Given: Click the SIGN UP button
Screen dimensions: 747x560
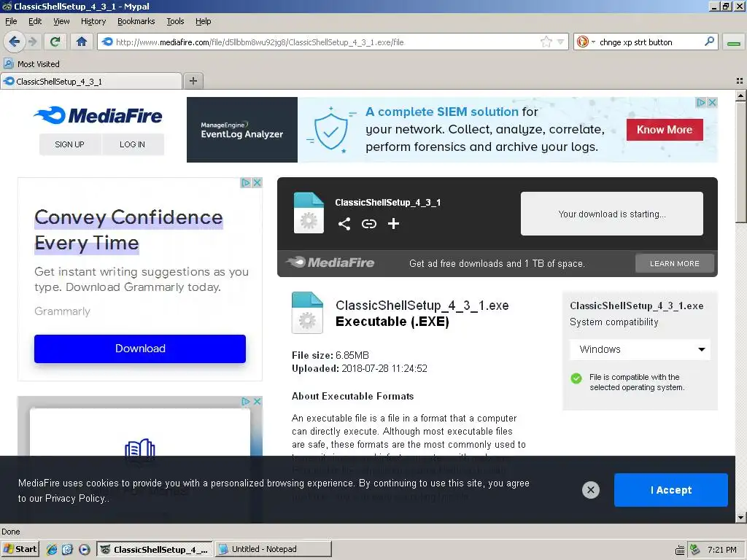Looking at the screenshot, I should click(x=69, y=144).
